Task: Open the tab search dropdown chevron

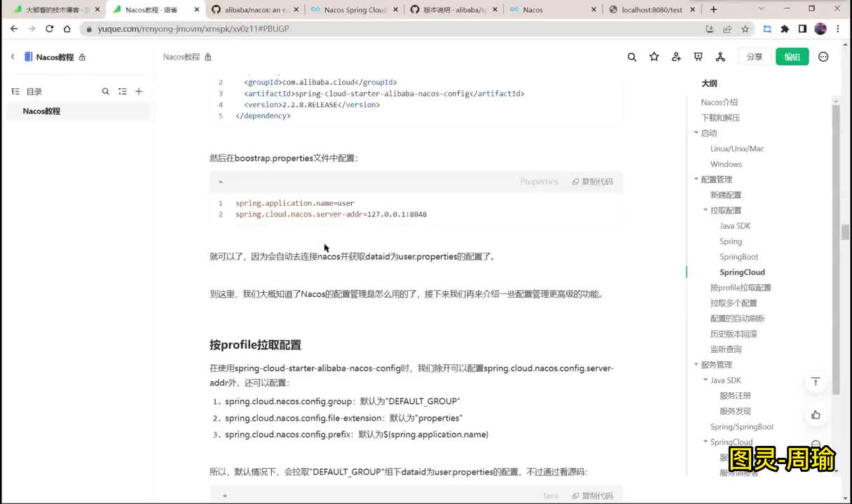Action: point(762,9)
